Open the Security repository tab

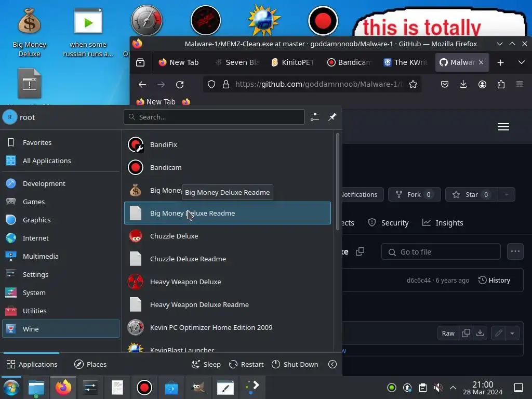tap(389, 222)
